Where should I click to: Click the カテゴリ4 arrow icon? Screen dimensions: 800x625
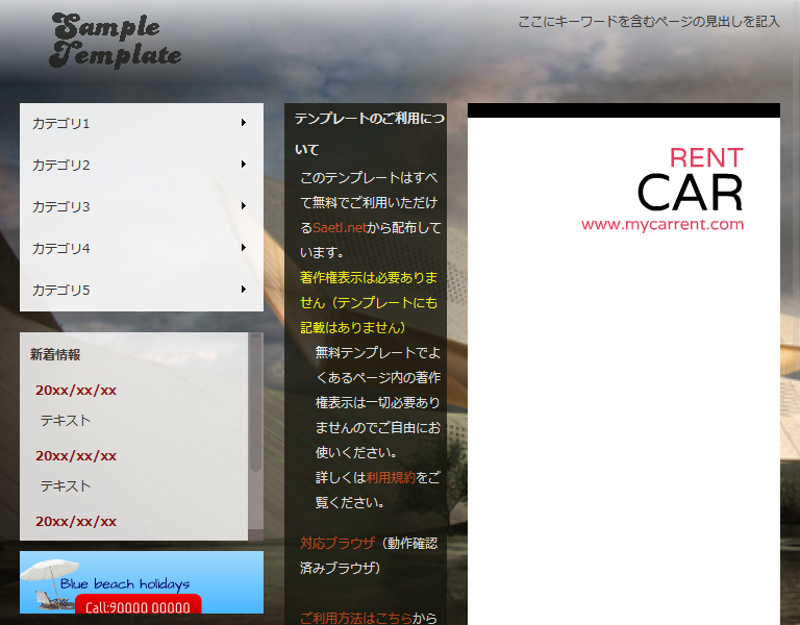tap(243, 248)
